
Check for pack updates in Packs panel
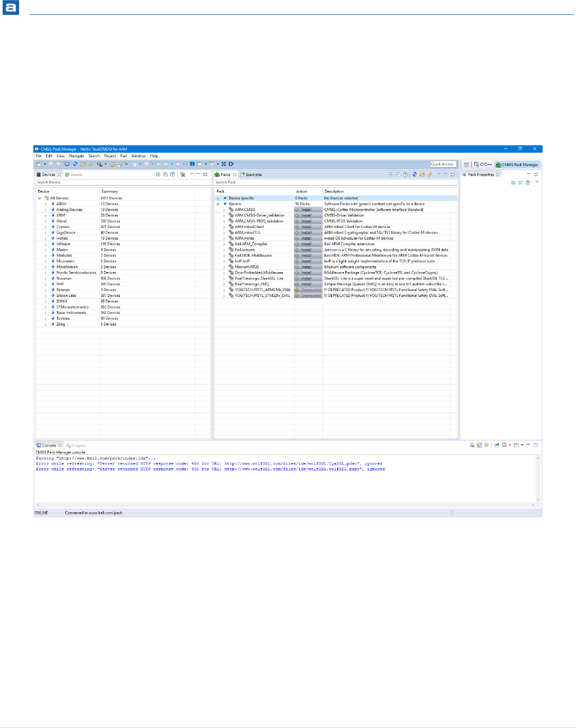pos(414,174)
